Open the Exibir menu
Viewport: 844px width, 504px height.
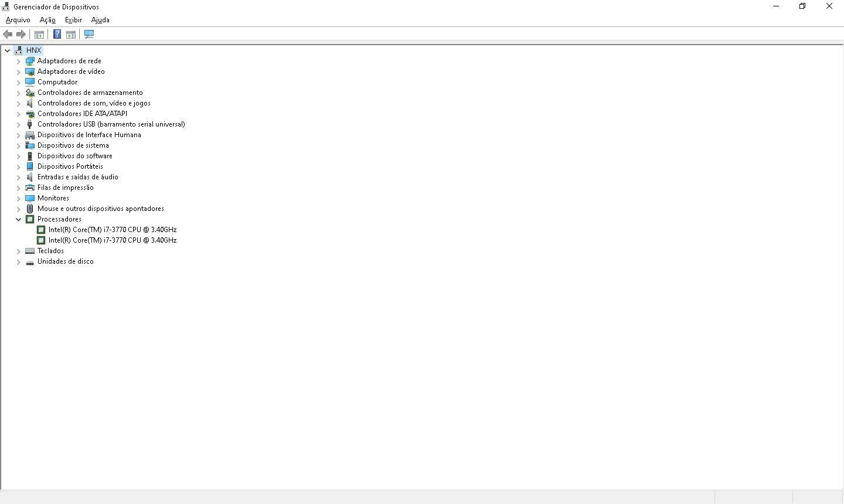pos(73,20)
